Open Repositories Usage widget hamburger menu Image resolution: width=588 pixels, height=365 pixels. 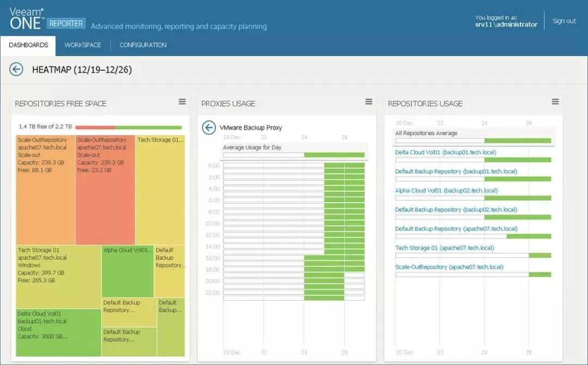tap(555, 102)
